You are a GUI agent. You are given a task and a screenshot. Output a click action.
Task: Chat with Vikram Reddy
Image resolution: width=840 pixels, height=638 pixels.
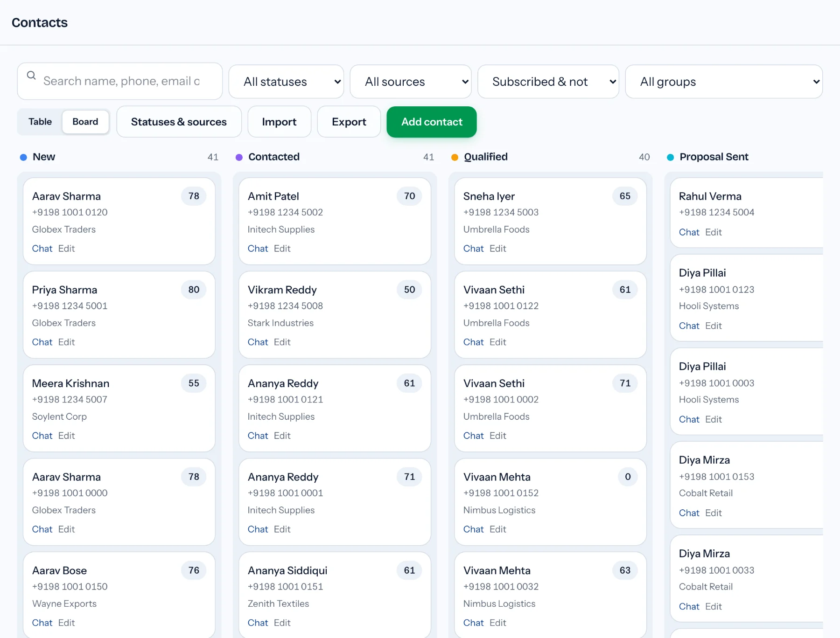pos(258,342)
